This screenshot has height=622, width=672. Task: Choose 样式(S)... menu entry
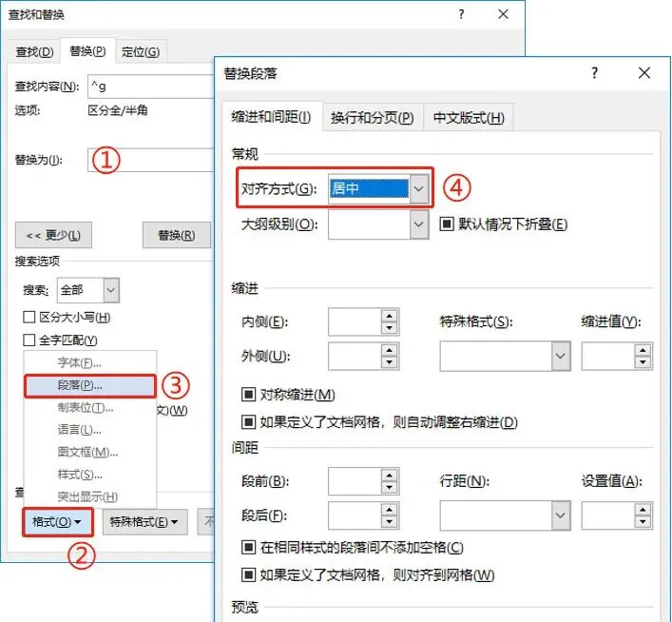(x=90, y=475)
